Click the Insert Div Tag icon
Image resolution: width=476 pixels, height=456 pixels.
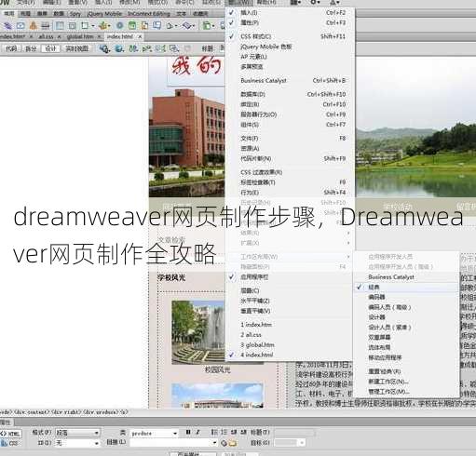coord(73,25)
